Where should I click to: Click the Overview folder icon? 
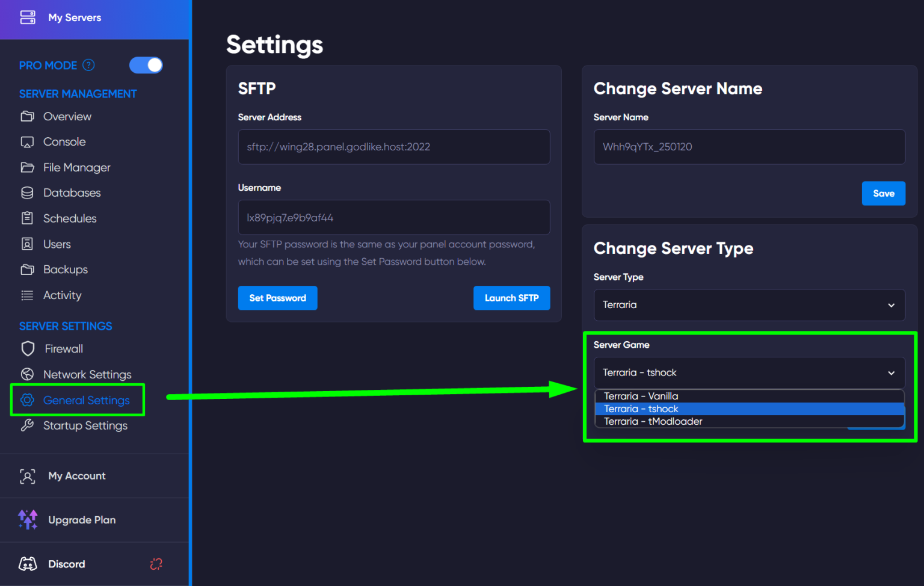[x=28, y=116]
